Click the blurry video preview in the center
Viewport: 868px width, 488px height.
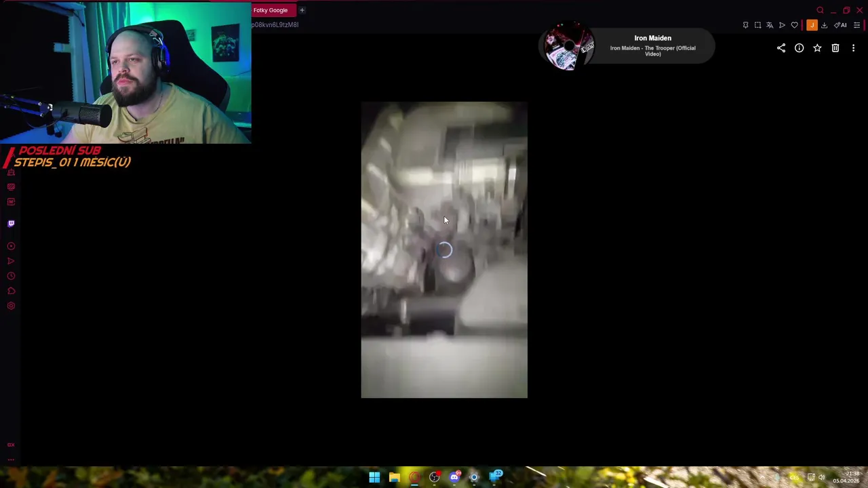pos(444,249)
